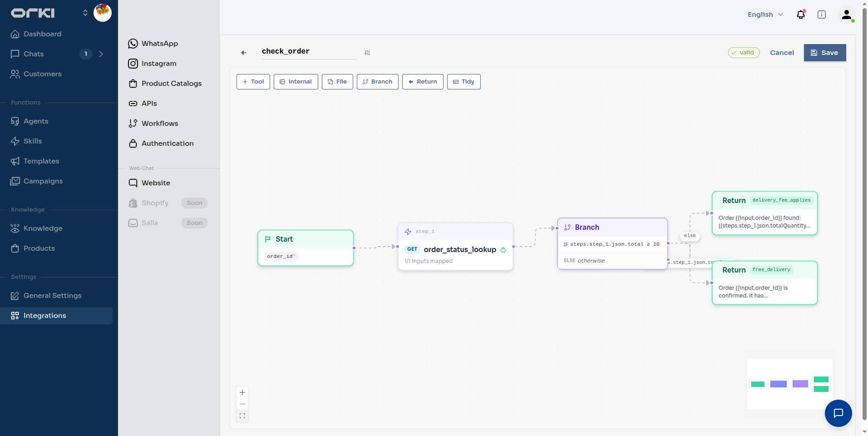Select the Return free_delivery node
The width and height of the screenshot is (868, 436).
(765, 282)
